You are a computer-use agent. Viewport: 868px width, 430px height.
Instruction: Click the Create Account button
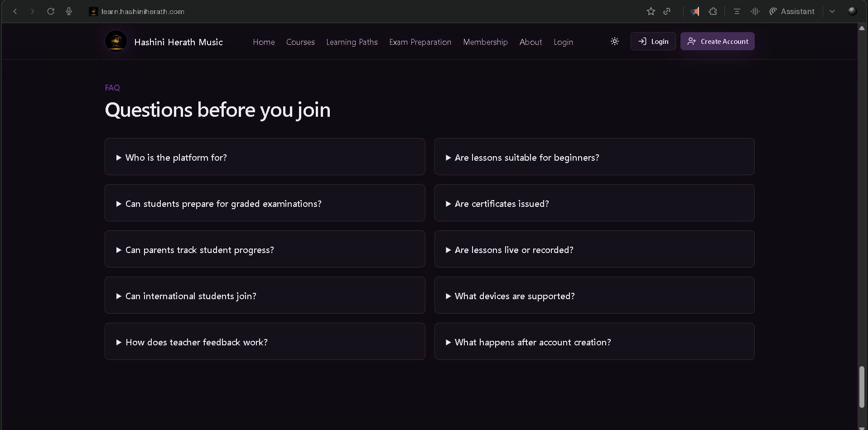tap(717, 41)
